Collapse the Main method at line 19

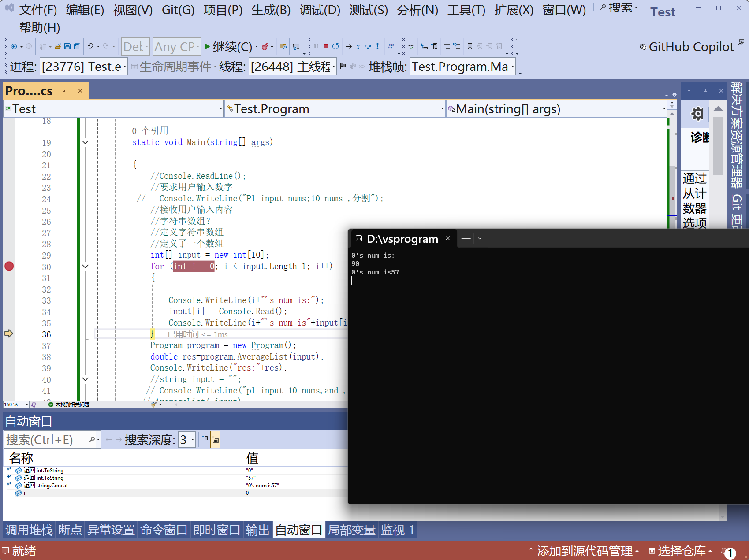coord(86,142)
